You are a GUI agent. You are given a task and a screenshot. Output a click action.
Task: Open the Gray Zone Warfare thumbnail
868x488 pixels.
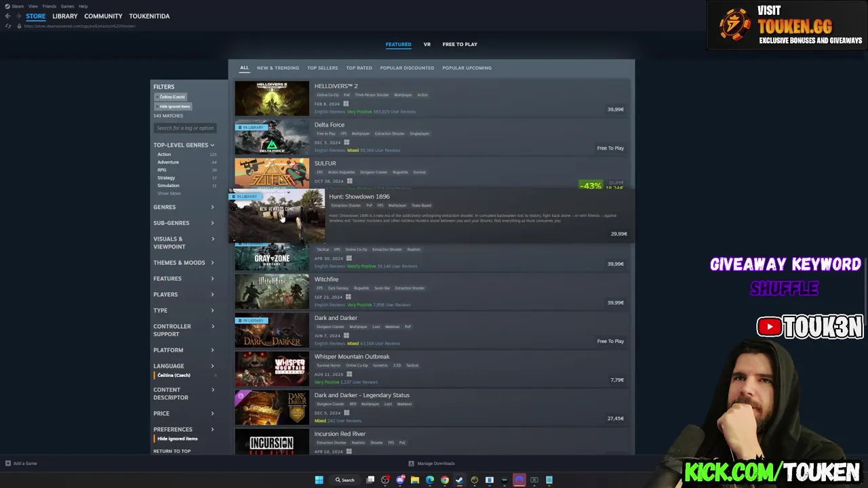pyautogui.click(x=272, y=258)
